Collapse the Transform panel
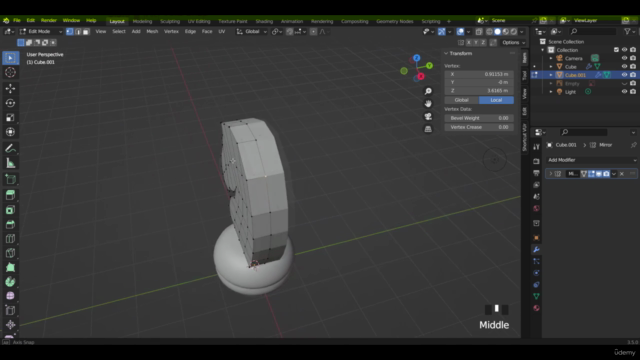This screenshot has height=360, width=640. pos(446,53)
